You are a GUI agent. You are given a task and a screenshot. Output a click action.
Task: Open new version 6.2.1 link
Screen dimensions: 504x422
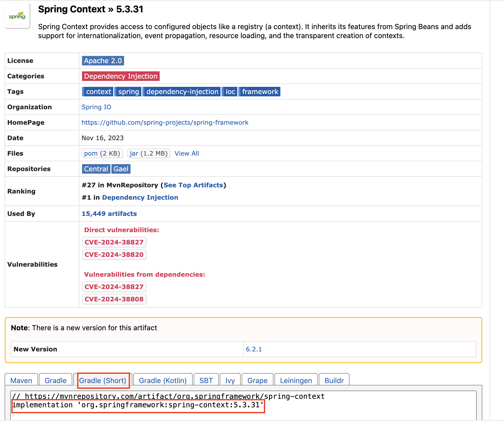click(x=254, y=349)
